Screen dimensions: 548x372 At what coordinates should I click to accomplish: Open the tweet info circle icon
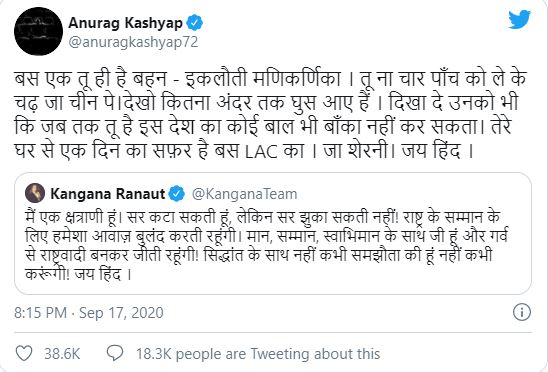522,312
